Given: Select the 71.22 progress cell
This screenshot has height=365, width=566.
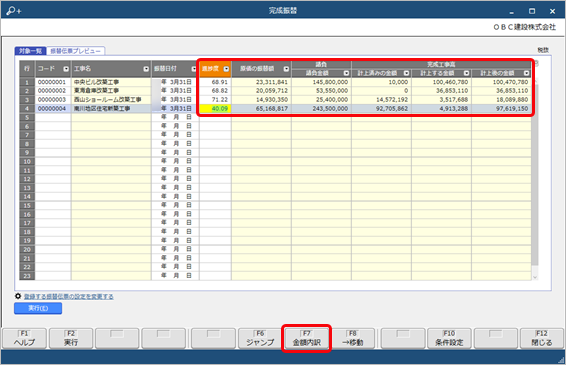Looking at the screenshot, I should click(x=215, y=100).
